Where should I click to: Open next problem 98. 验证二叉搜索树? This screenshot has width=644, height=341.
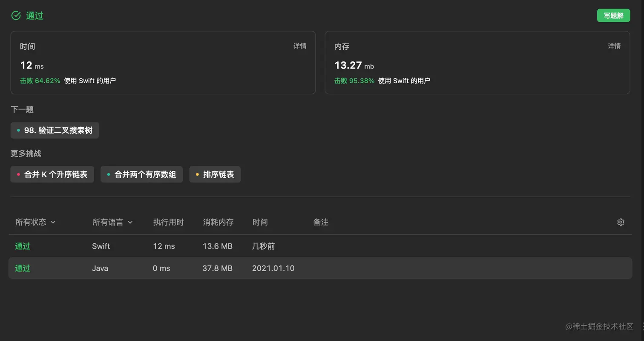click(x=55, y=131)
